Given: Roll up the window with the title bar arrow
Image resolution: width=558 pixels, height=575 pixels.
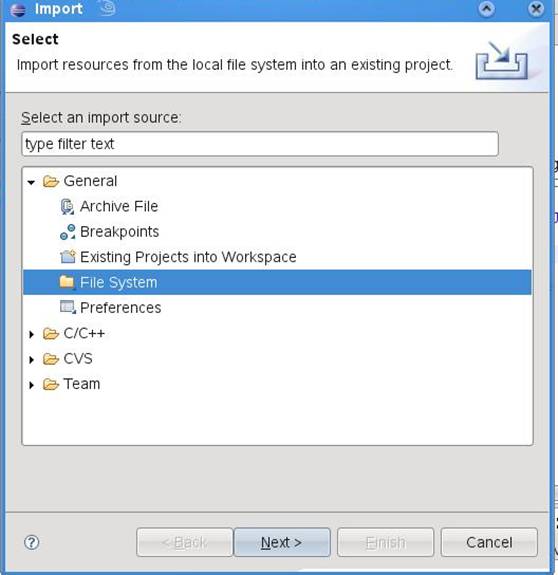Looking at the screenshot, I should (x=486, y=9).
